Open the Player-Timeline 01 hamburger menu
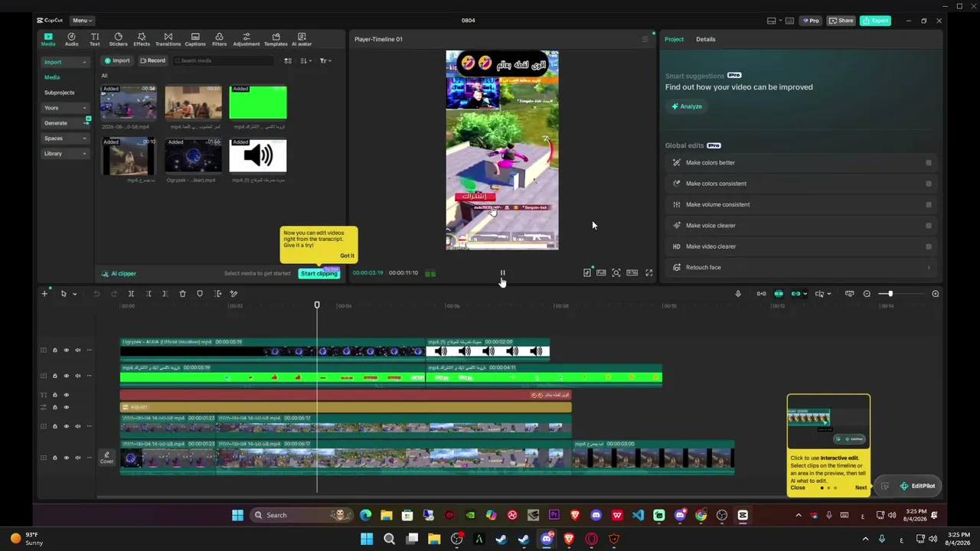The width and height of the screenshot is (980, 551). click(x=645, y=39)
